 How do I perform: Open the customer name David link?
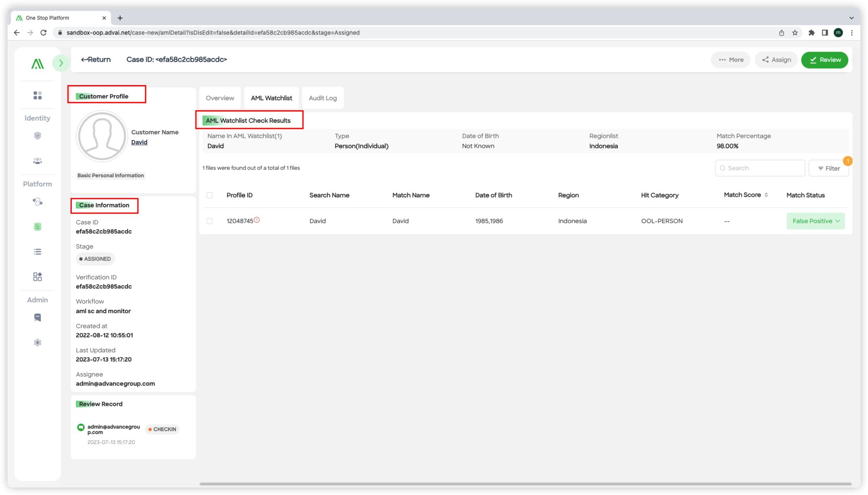(x=139, y=142)
